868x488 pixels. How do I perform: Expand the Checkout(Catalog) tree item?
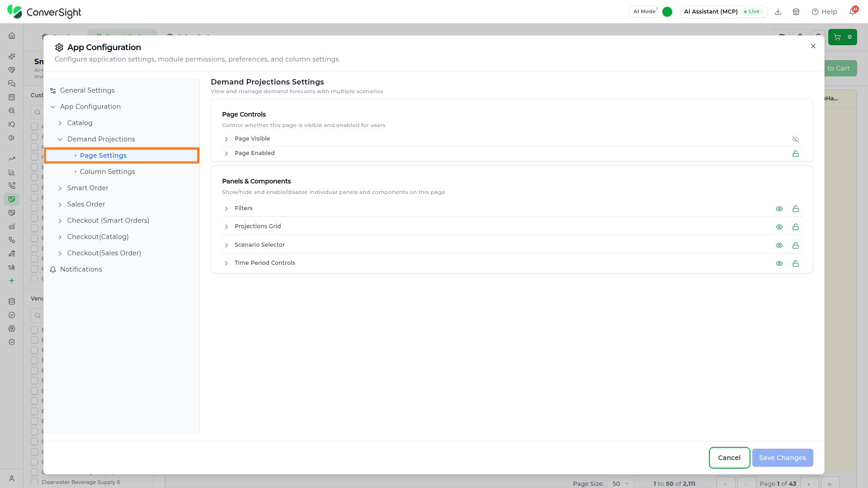(x=60, y=237)
